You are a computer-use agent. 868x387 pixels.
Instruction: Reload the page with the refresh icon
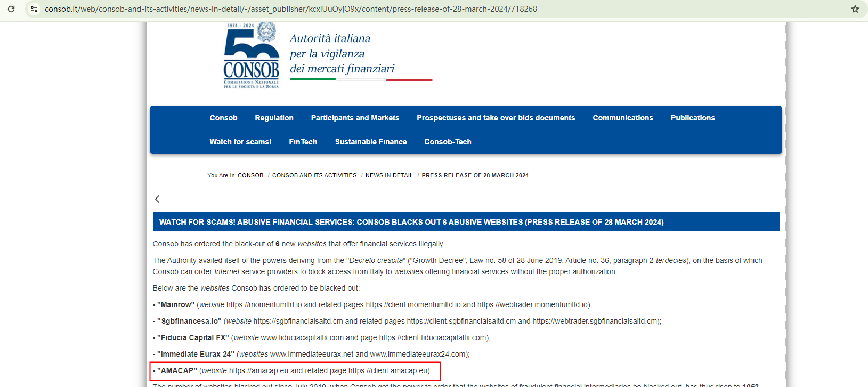(11, 9)
